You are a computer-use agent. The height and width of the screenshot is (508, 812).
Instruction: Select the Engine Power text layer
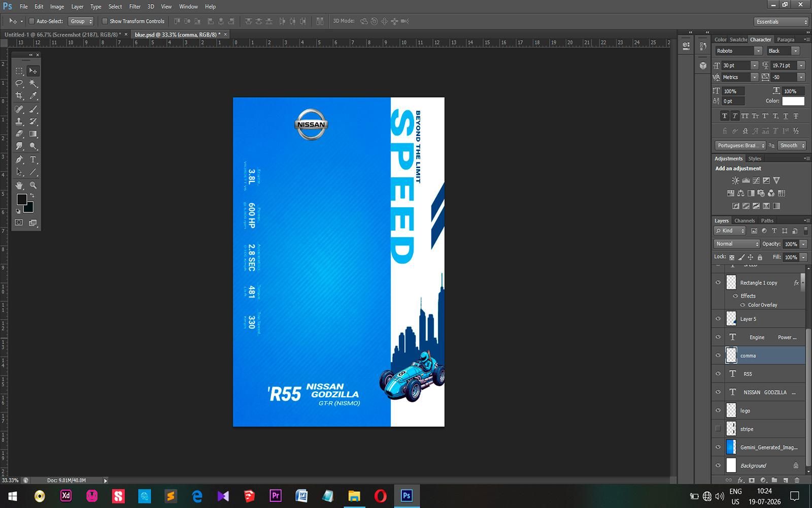[765, 337]
